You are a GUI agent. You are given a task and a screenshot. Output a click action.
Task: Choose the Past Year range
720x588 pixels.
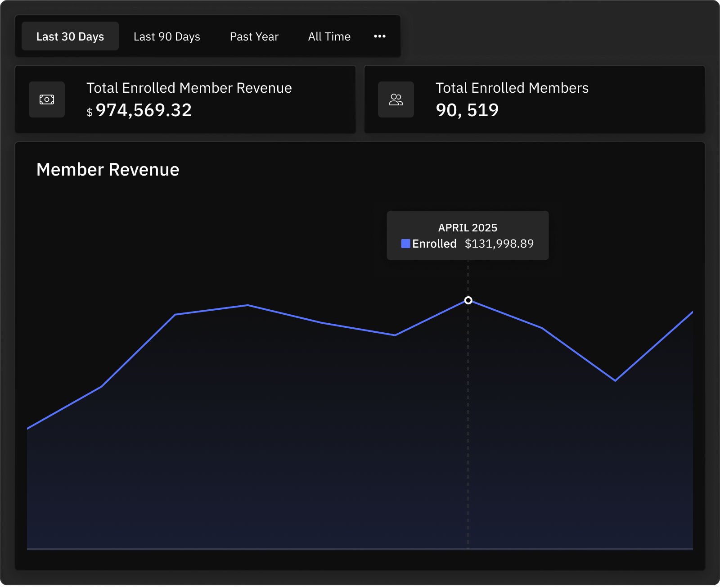254,36
